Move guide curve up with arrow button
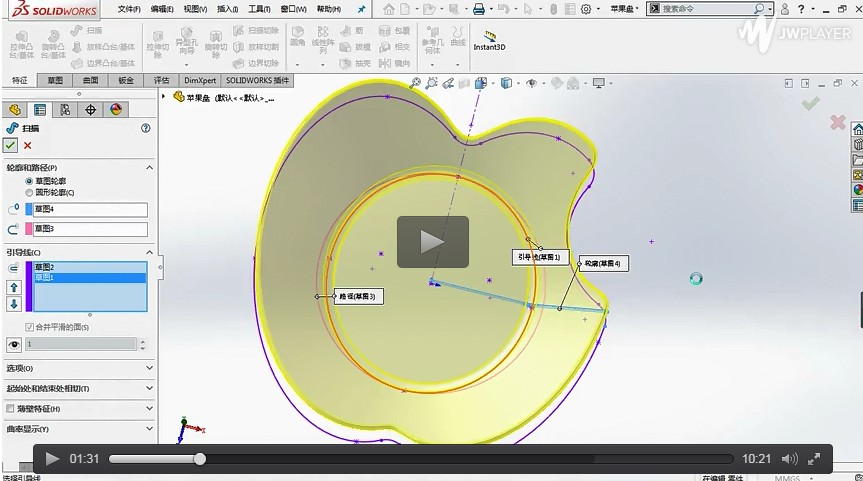The image size is (863, 481). [14, 287]
